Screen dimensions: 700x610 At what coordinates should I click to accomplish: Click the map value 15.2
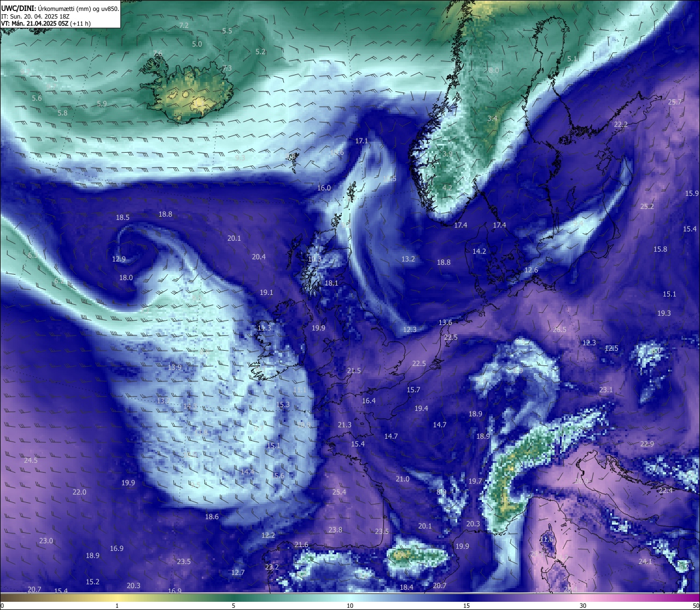point(92,582)
